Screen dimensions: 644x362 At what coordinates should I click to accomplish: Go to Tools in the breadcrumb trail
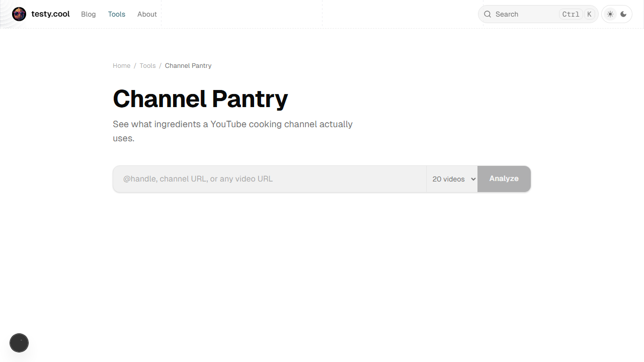pyautogui.click(x=147, y=66)
